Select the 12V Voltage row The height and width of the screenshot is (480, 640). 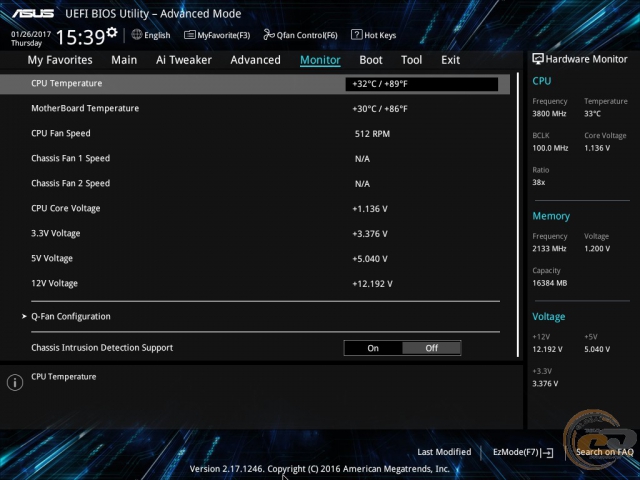(x=255, y=283)
